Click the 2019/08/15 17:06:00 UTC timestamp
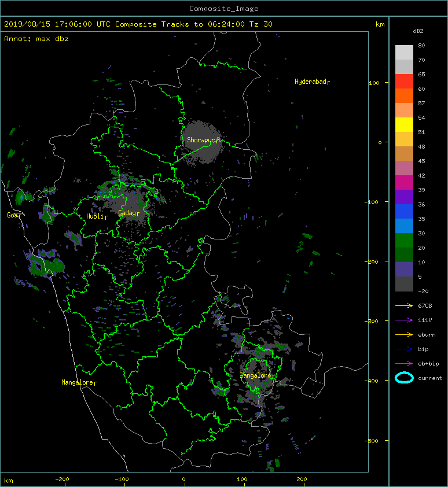 [x=57, y=24]
